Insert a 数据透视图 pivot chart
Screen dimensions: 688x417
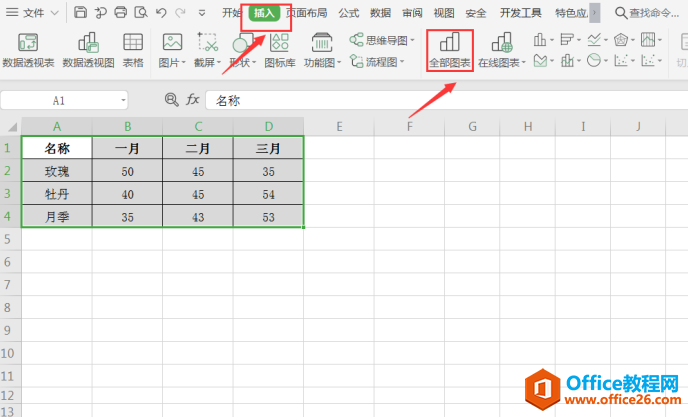click(88, 50)
